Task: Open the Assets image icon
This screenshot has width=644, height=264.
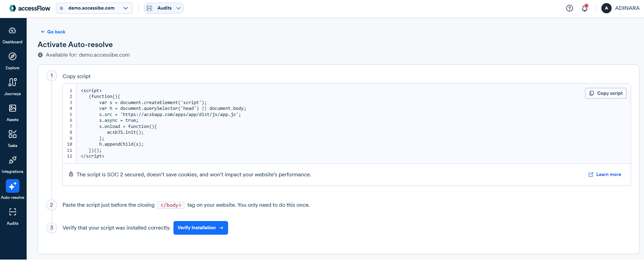Action: click(x=13, y=109)
